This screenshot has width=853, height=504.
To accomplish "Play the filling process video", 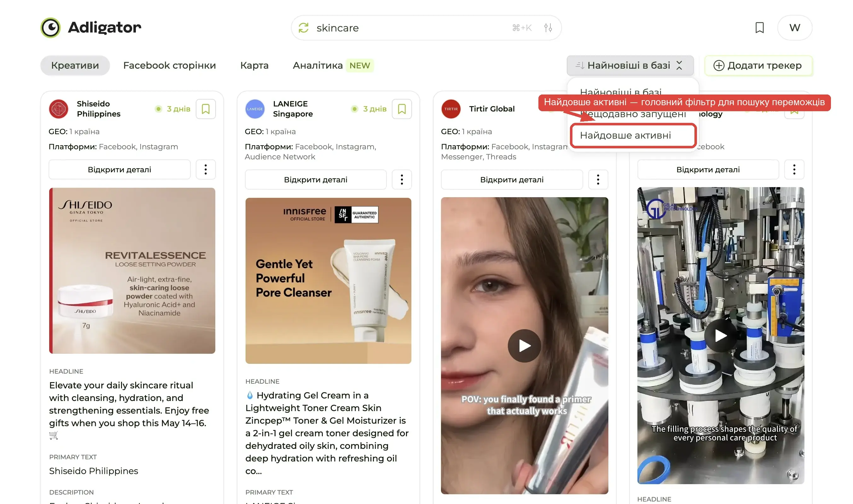I will (x=721, y=335).
